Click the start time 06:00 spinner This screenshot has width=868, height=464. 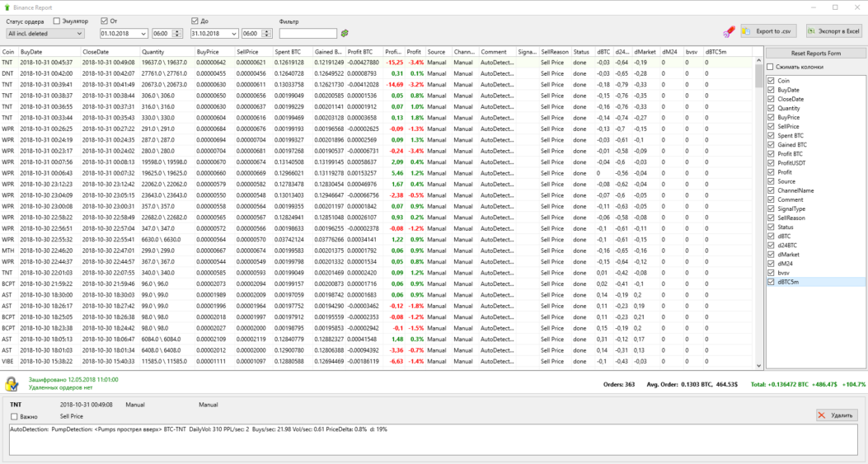177,34
